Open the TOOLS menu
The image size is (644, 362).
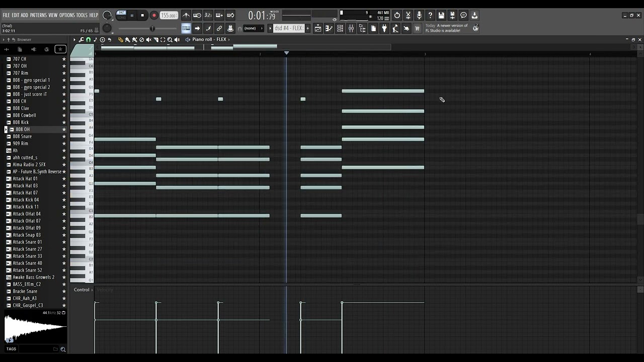(82, 16)
